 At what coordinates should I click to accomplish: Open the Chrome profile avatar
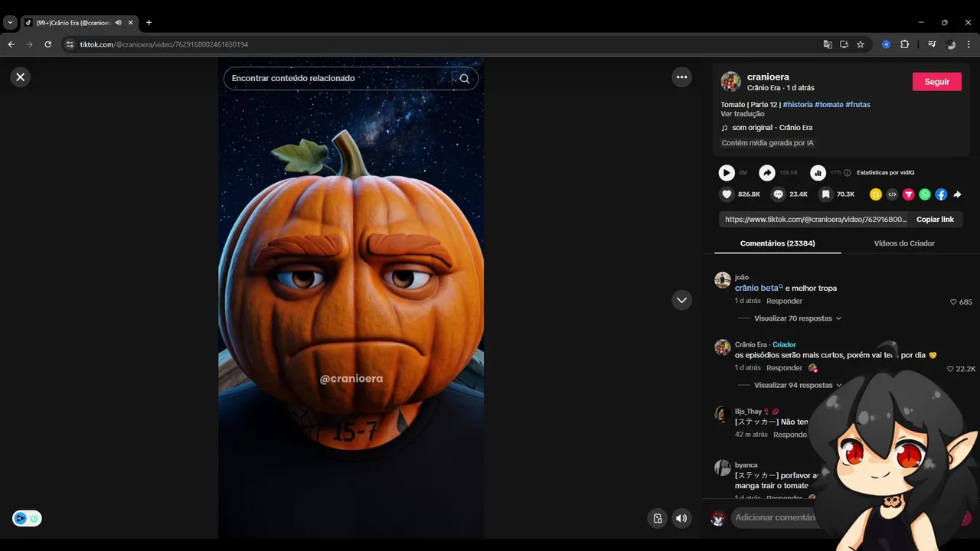point(951,44)
